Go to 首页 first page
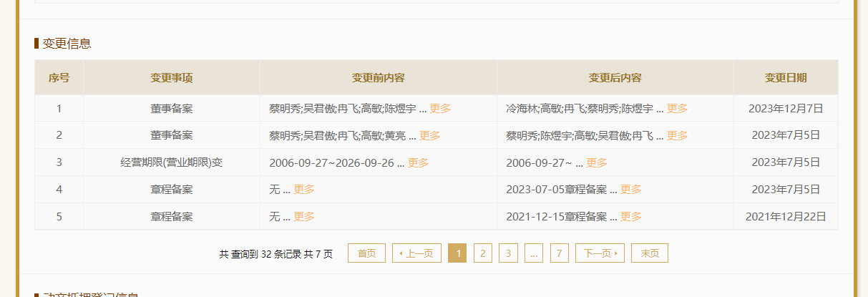The height and width of the screenshot is (297, 868). tap(366, 253)
